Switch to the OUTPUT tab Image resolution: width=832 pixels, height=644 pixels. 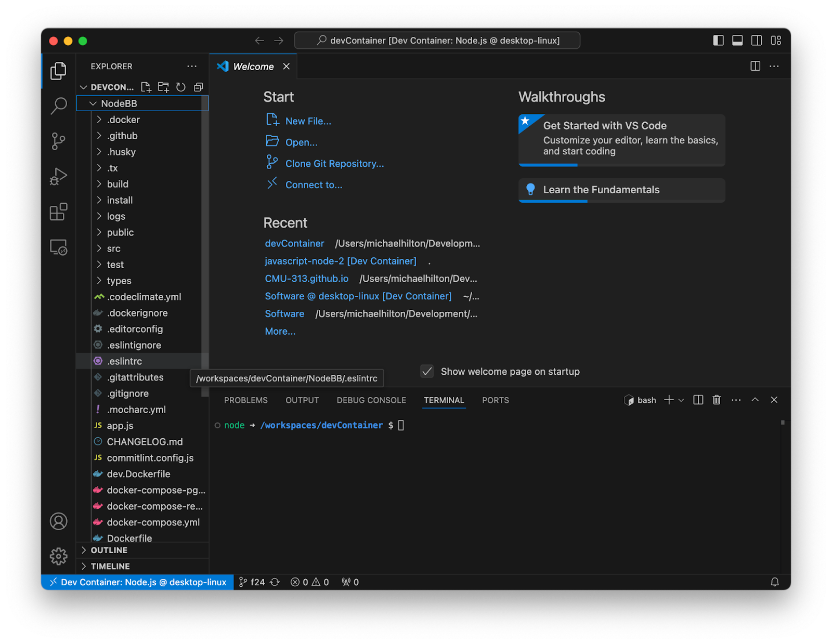302,400
